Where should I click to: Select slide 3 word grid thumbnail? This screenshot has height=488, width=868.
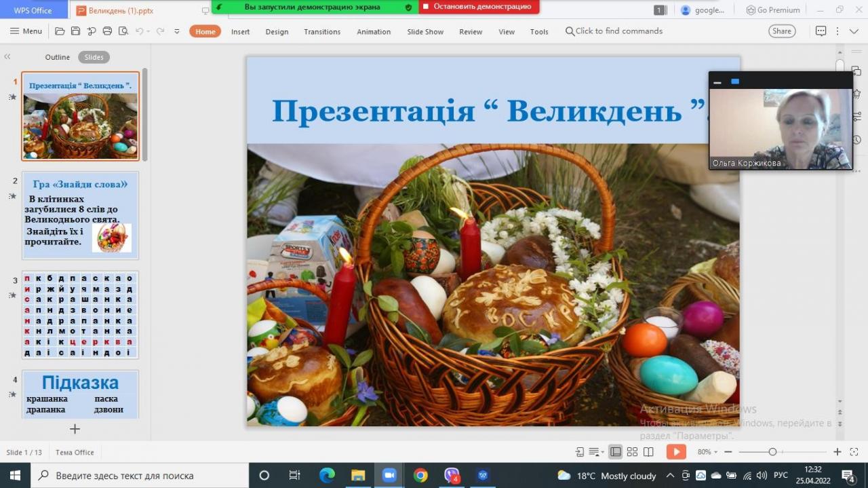pos(80,315)
